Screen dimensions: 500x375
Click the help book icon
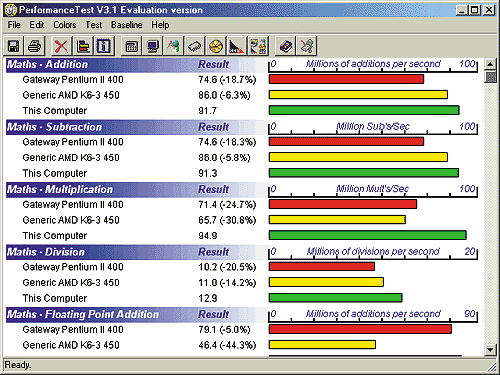[286, 46]
